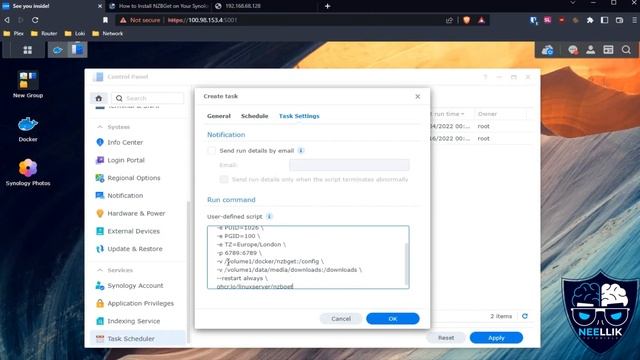
Task: Open the Router bookmarks folder
Action: (x=44, y=33)
